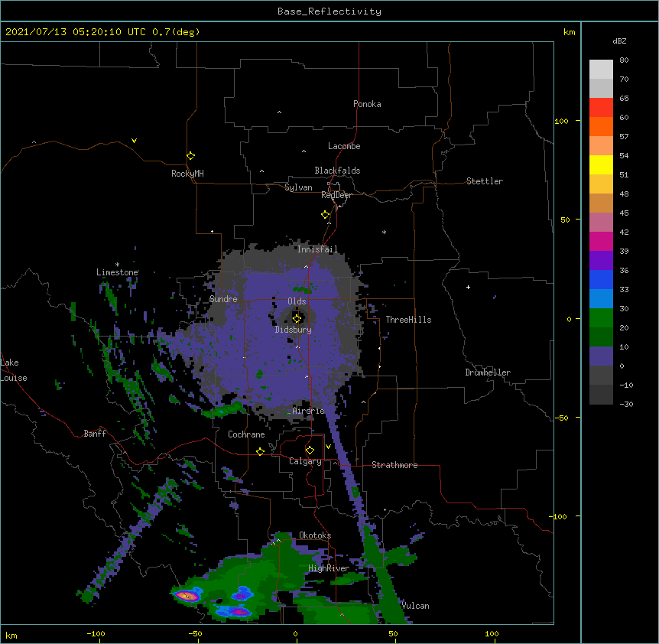
Task: Click the yellow v marker east of Calgary
Action: pos(328,447)
